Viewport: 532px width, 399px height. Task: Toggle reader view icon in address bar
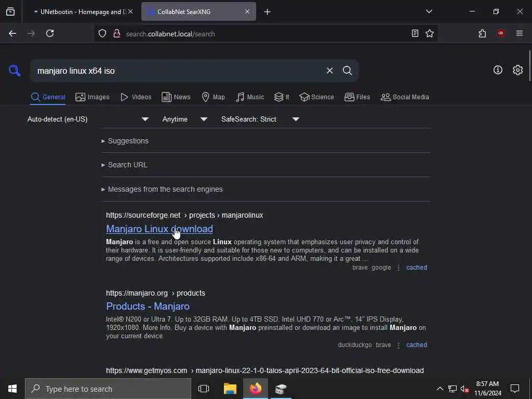click(415, 33)
